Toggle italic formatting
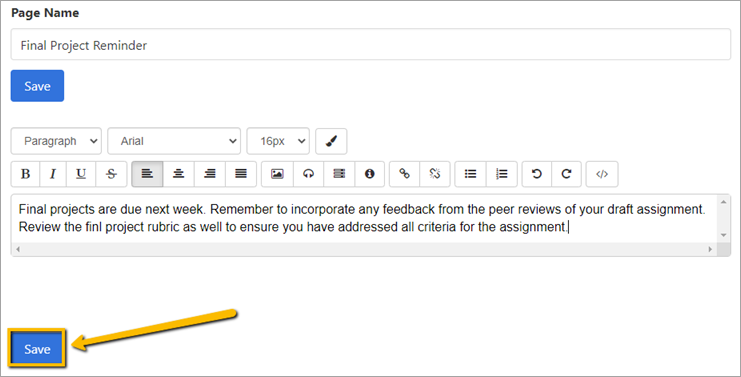 53,174
